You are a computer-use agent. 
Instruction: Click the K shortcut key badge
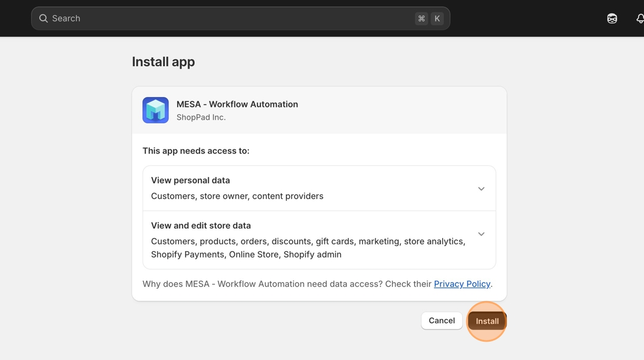pos(437,18)
